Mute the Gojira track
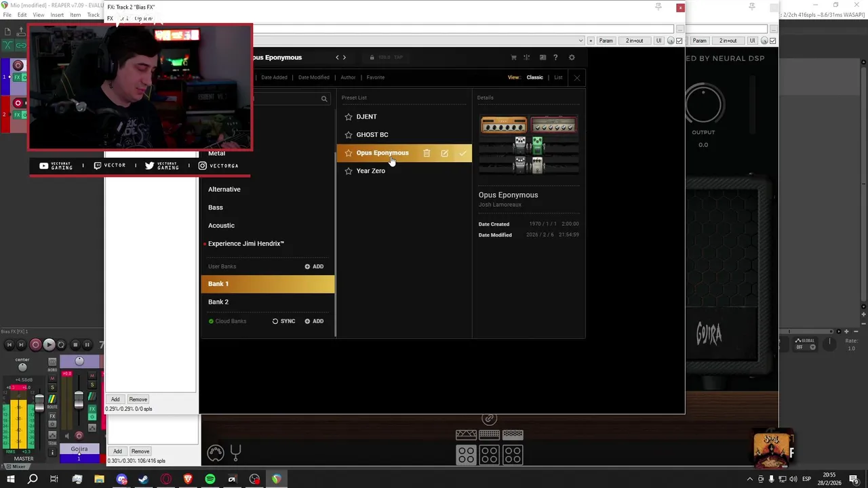The image size is (868, 488). click(x=92, y=375)
